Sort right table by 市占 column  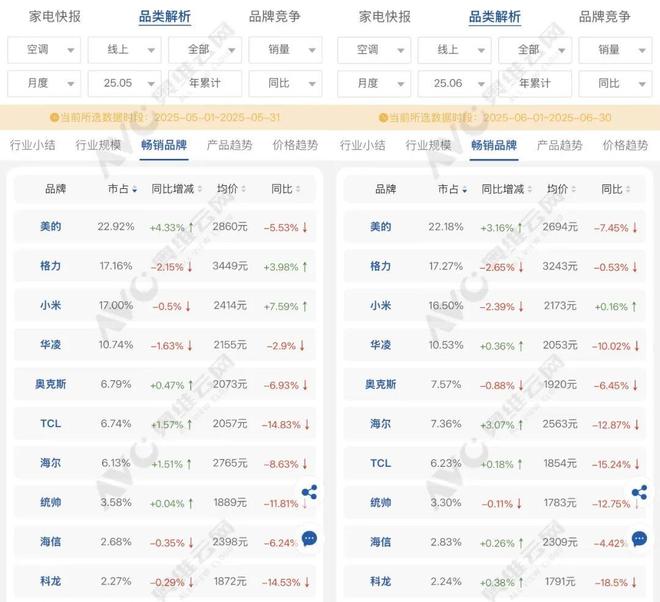452,189
